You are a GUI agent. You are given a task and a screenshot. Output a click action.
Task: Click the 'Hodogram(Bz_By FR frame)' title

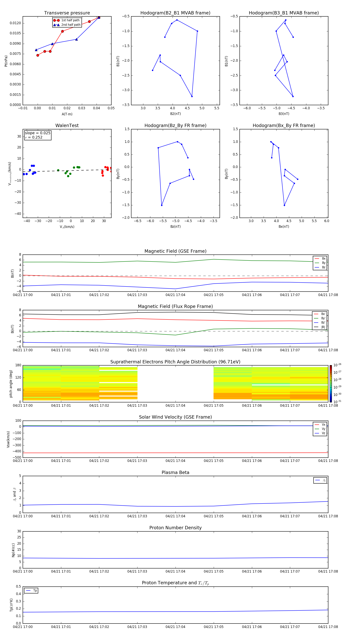(x=175, y=125)
